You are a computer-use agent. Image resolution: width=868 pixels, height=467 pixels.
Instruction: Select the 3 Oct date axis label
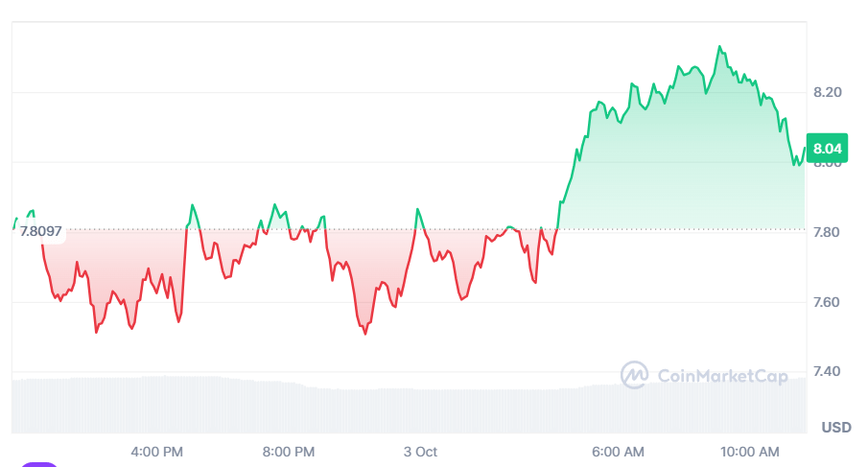click(x=420, y=451)
